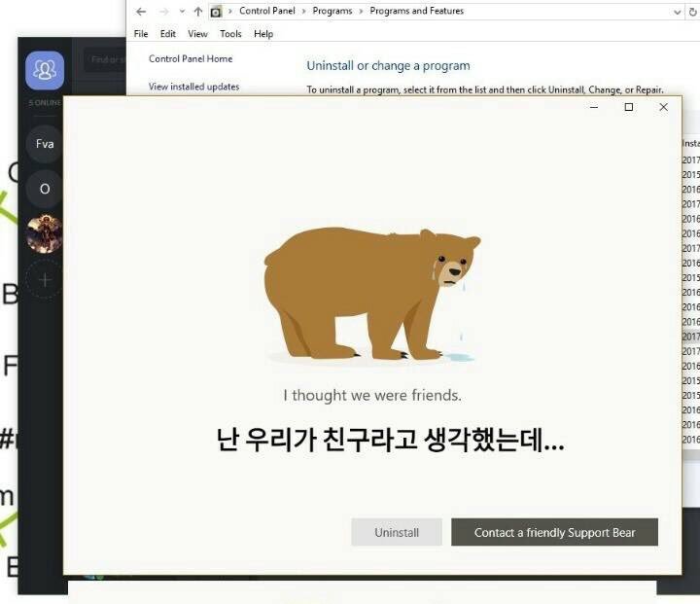The width and height of the screenshot is (700, 604).
Task: Open the Edit menu
Action: [x=168, y=34]
